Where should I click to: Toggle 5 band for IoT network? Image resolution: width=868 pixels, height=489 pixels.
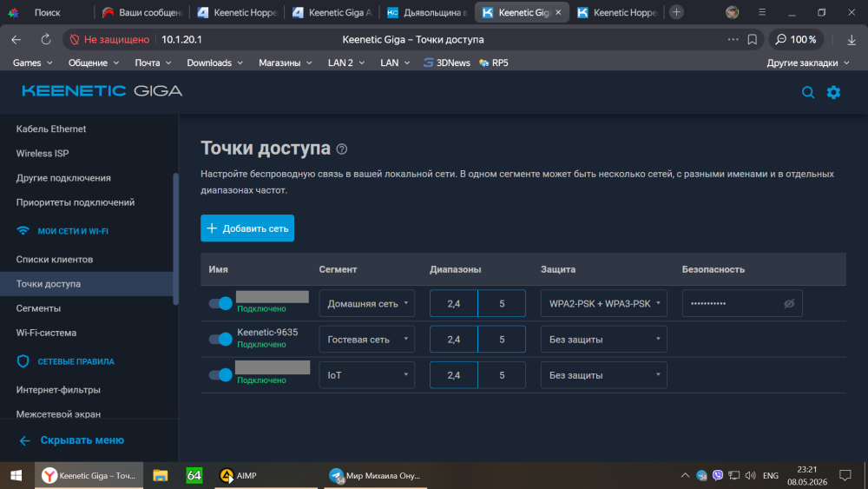(x=502, y=375)
